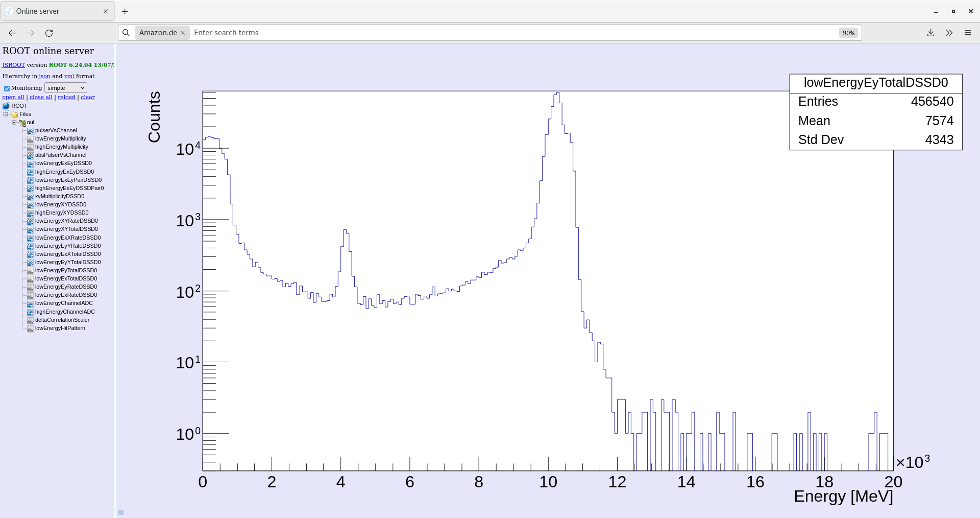This screenshot has width=980, height=518.
Task: Click the Energy [MeV] x-axis title
Action: [843, 497]
